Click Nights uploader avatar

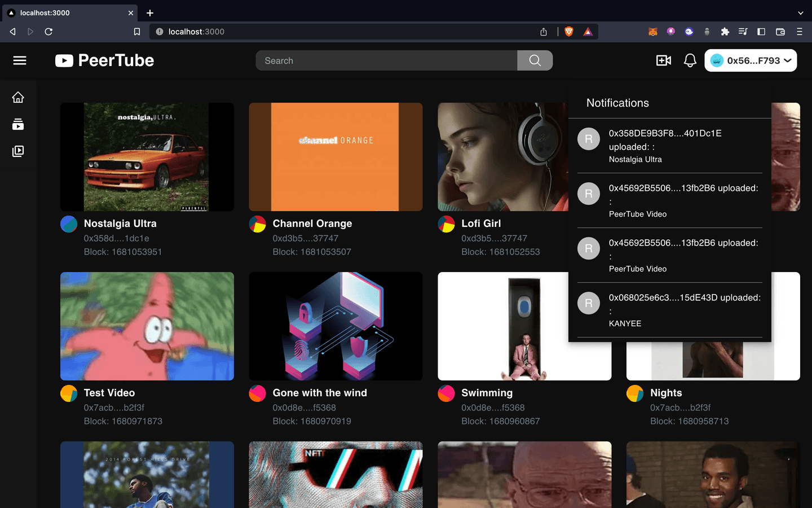635,393
